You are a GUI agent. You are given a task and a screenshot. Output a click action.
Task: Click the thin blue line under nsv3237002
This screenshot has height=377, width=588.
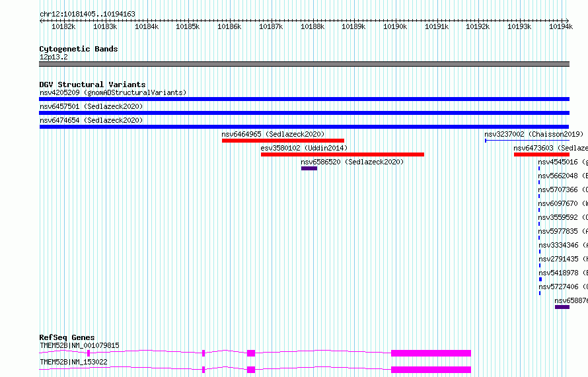[x=527, y=141]
